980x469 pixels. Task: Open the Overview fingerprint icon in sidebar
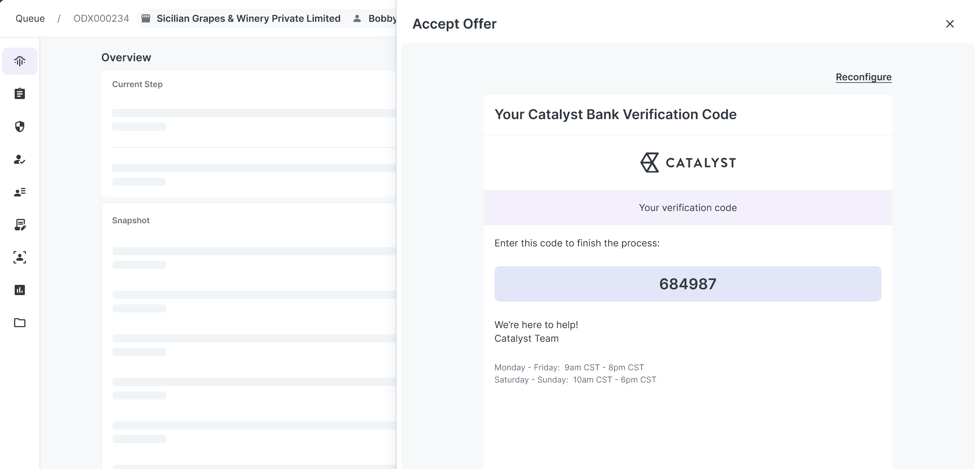20,61
